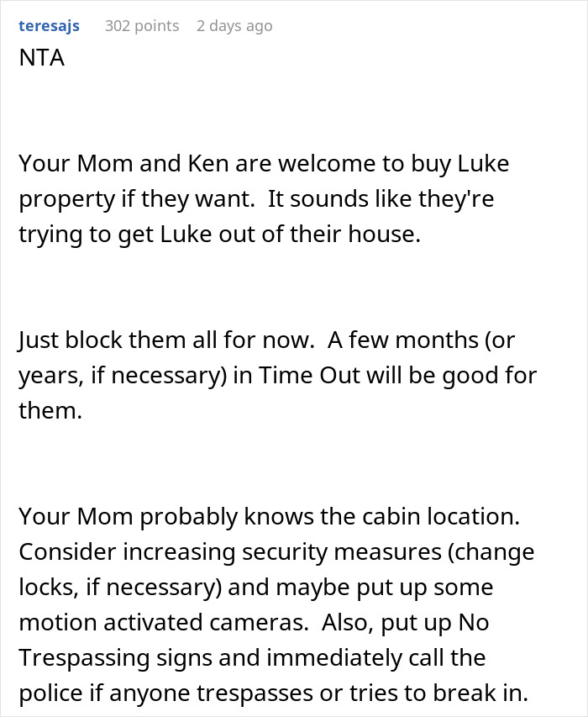Click the words Time Out in comment
The height and width of the screenshot is (717, 588).
(310, 376)
